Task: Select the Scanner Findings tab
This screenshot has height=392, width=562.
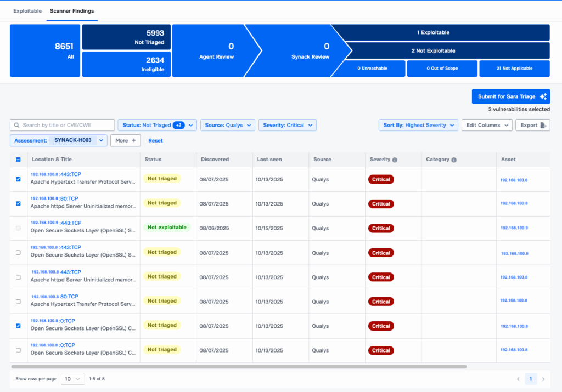Action: click(x=72, y=11)
